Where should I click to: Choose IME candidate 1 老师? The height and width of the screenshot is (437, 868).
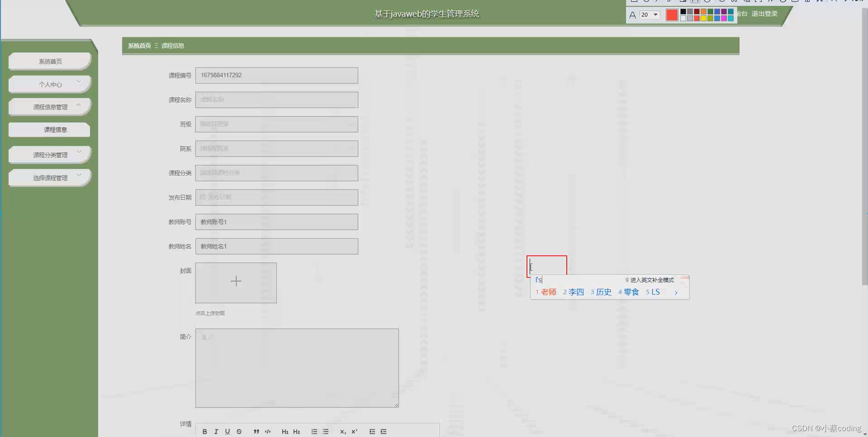pos(546,292)
